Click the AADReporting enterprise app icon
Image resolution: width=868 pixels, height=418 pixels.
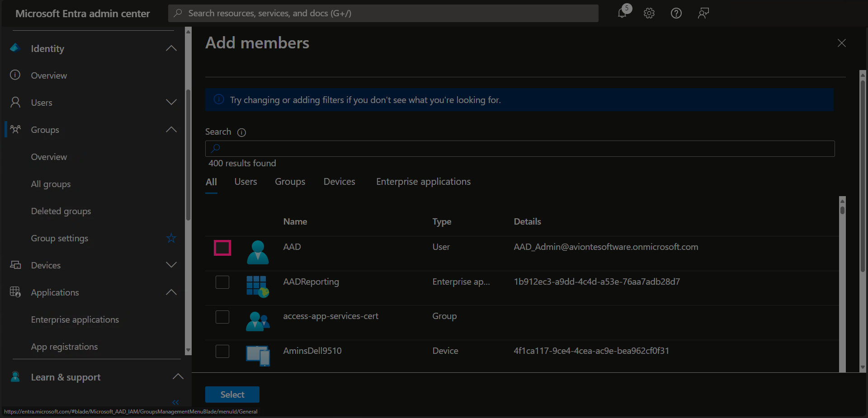pos(257,286)
